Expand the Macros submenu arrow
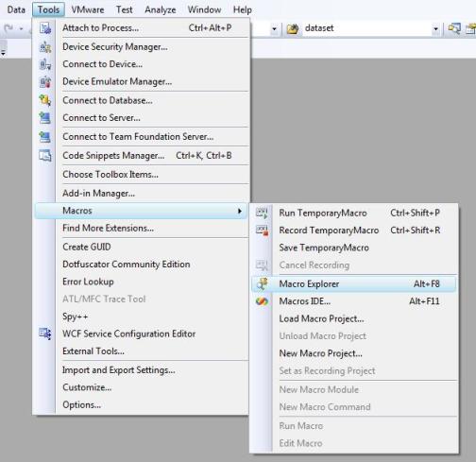The image size is (476, 462). [240, 211]
